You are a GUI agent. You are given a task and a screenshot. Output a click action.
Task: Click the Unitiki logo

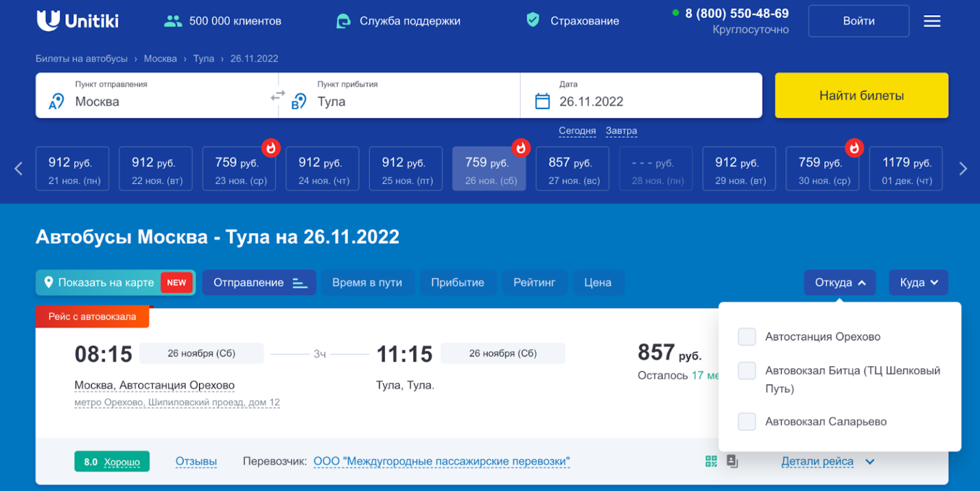click(x=77, y=21)
